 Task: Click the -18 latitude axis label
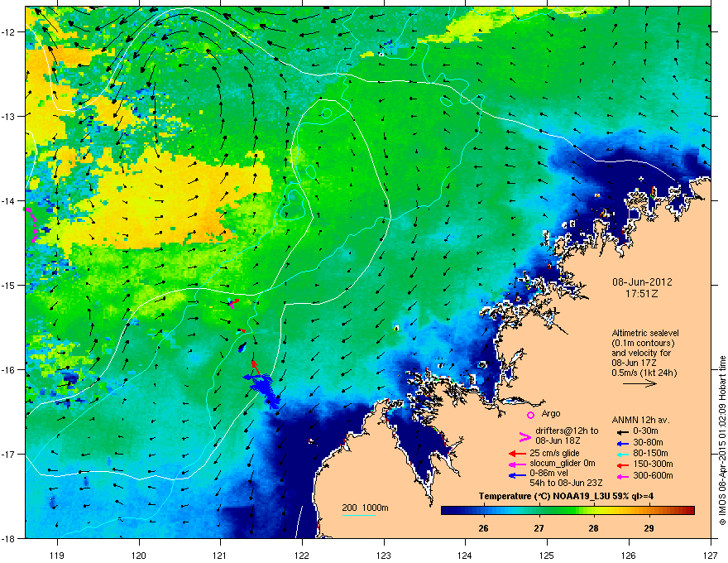(8, 538)
